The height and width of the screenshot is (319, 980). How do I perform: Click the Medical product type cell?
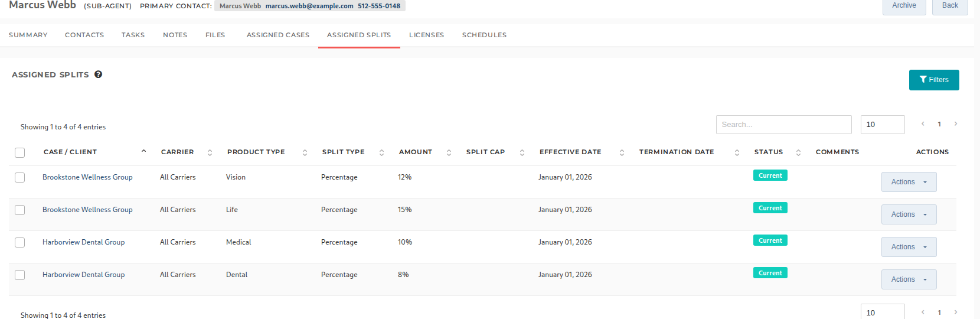pyautogui.click(x=239, y=242)
